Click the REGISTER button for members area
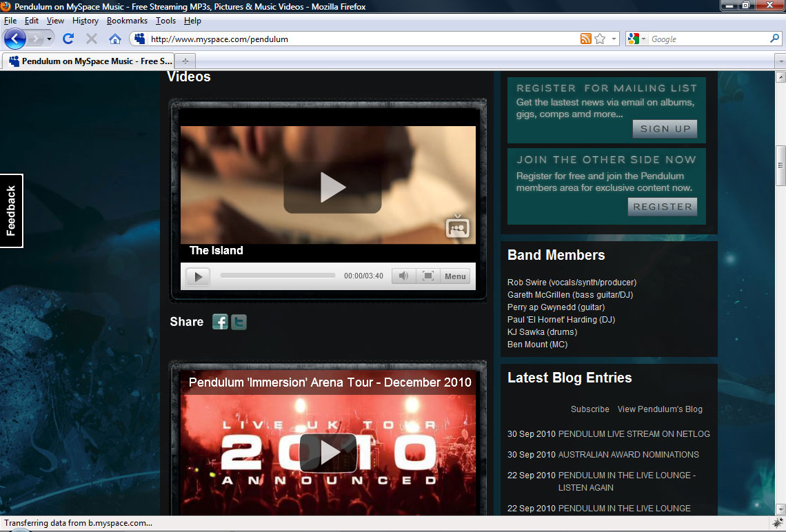The height and width of the screenshot is (532, 786). 662,207
